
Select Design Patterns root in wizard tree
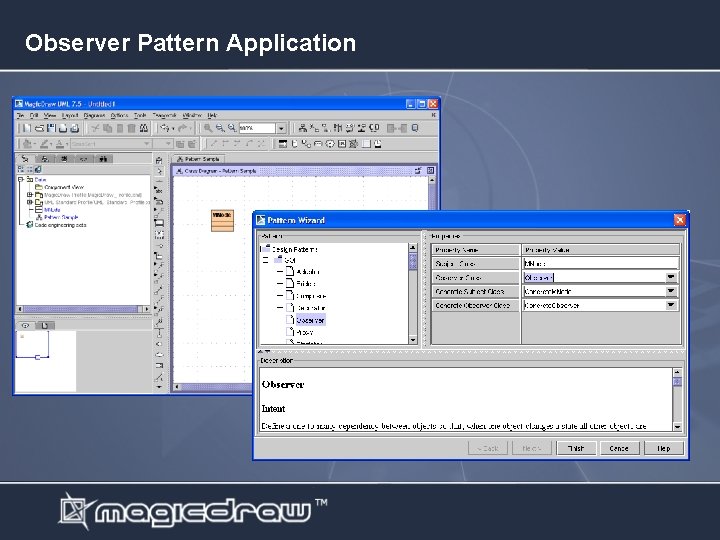click(x=294, y=249)
